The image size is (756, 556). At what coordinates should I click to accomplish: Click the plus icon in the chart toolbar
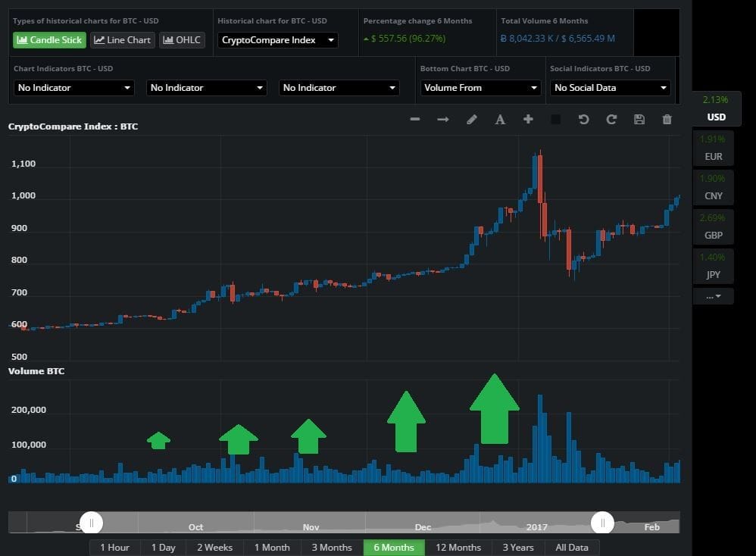click(528, 119)
